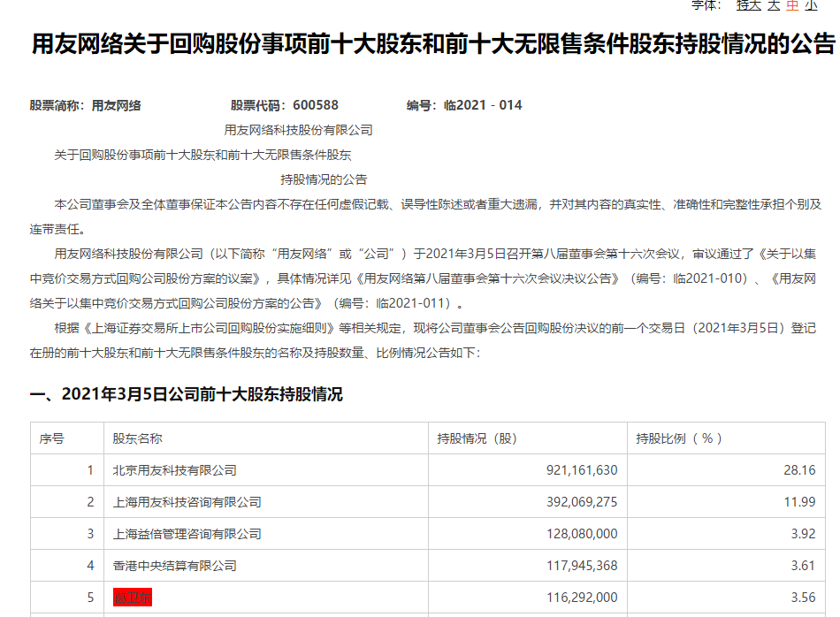Screen dimensions: 840x617
Task: Click share count 921,161,630
Action: click(582, 470)
